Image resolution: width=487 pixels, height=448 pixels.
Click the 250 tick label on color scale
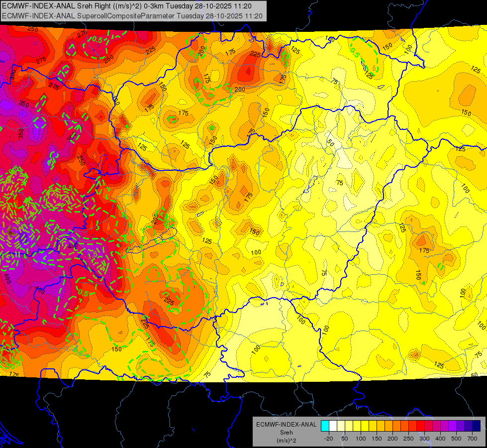(x=408, y=439)
